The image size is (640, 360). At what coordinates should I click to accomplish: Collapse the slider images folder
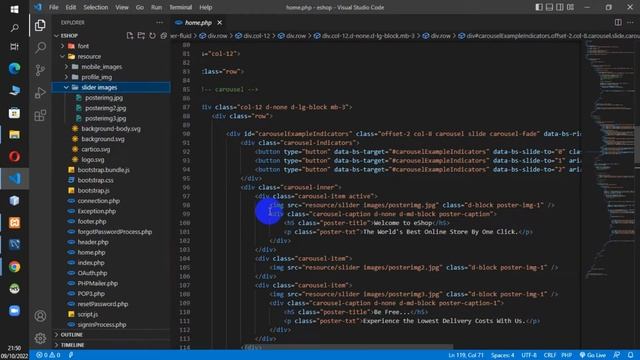pos(99,87)
